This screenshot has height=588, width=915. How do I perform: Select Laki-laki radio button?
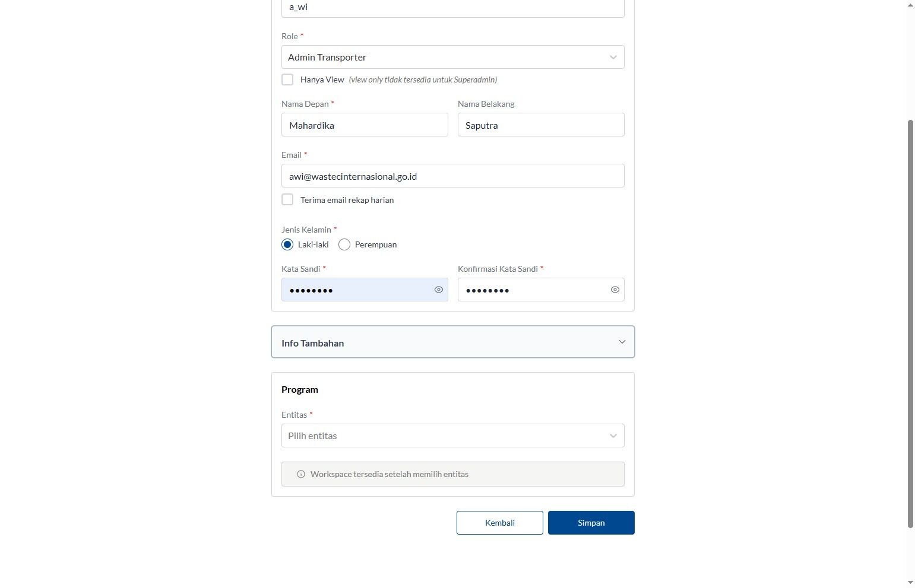[x=287, y=244]
